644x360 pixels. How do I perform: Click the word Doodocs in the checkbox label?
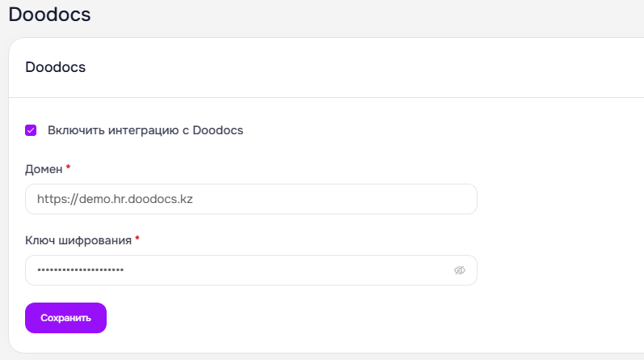point(217,130)
